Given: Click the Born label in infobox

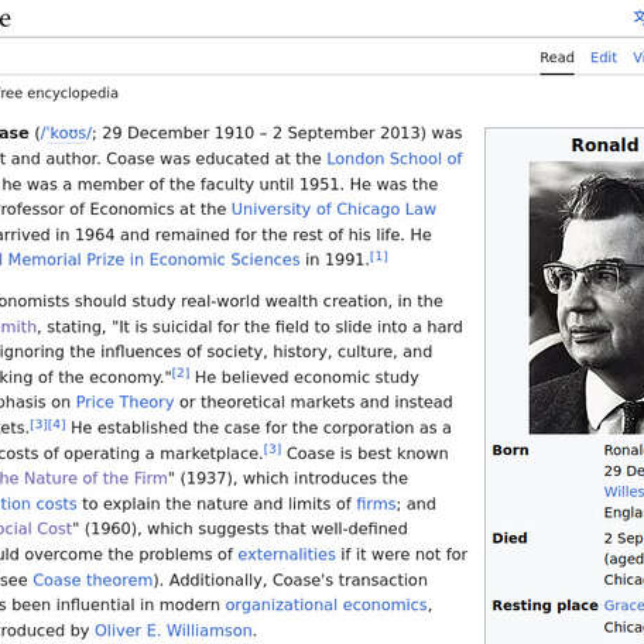Looking at the screenshot, I should (510, 450).
